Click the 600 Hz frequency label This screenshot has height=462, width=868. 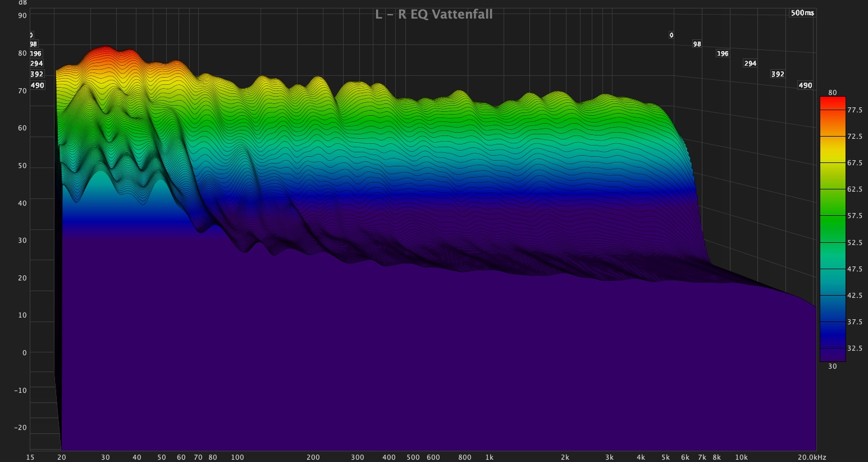[433, 457]
